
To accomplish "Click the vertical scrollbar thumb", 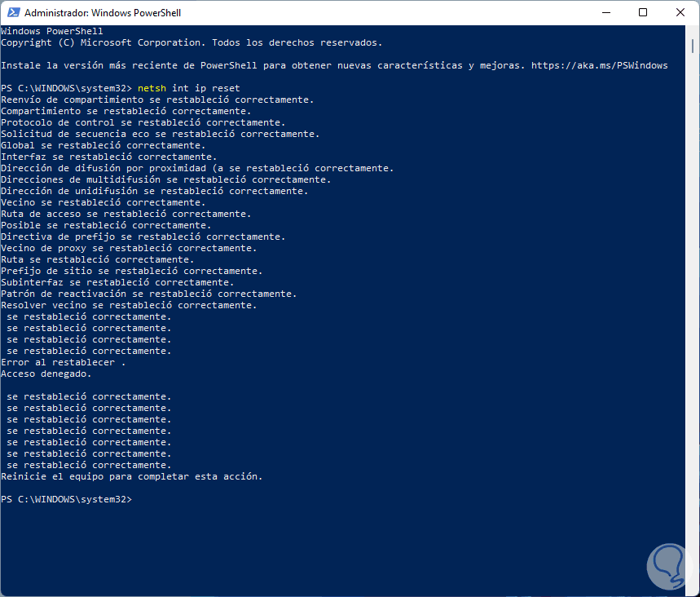I will coord(693,46).
